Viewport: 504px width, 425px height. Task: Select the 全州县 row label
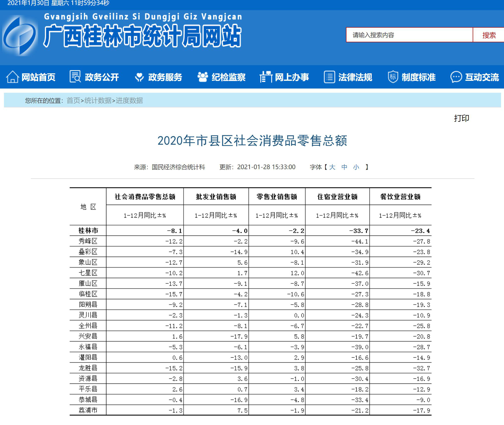[x=88, y=326]
